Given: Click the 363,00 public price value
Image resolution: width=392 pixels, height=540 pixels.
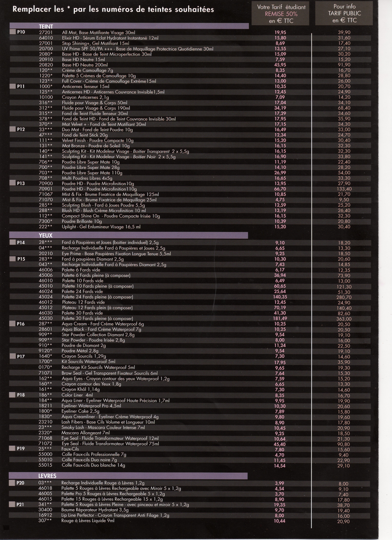Looking at the screenshot, I should (344, 319).
